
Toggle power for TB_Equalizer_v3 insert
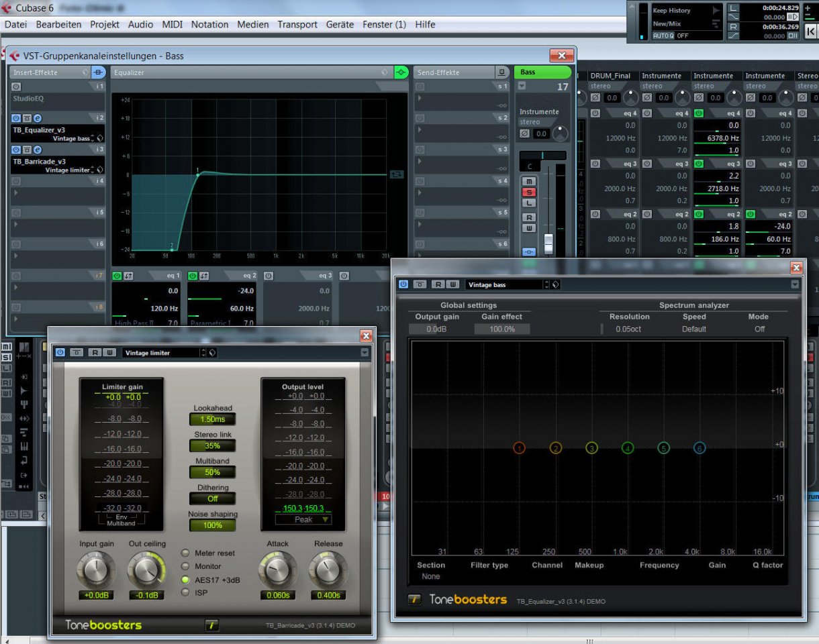(16, 118)
